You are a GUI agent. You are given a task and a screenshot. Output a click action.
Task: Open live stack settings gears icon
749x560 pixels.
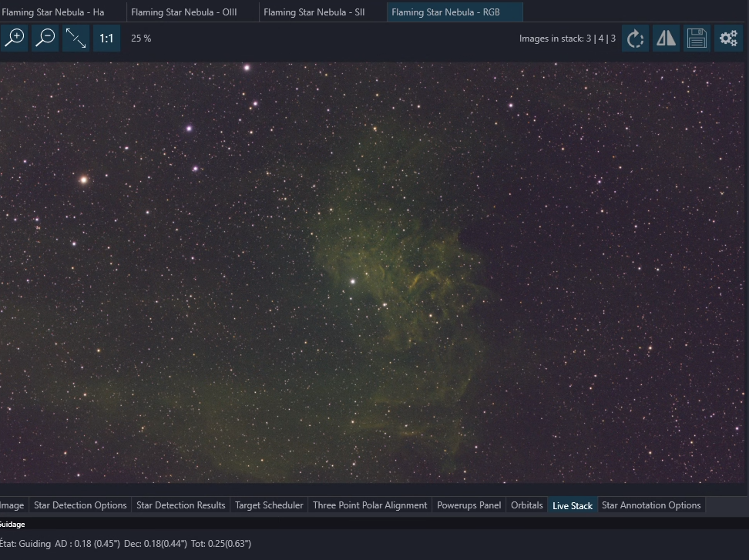point(728,39)
